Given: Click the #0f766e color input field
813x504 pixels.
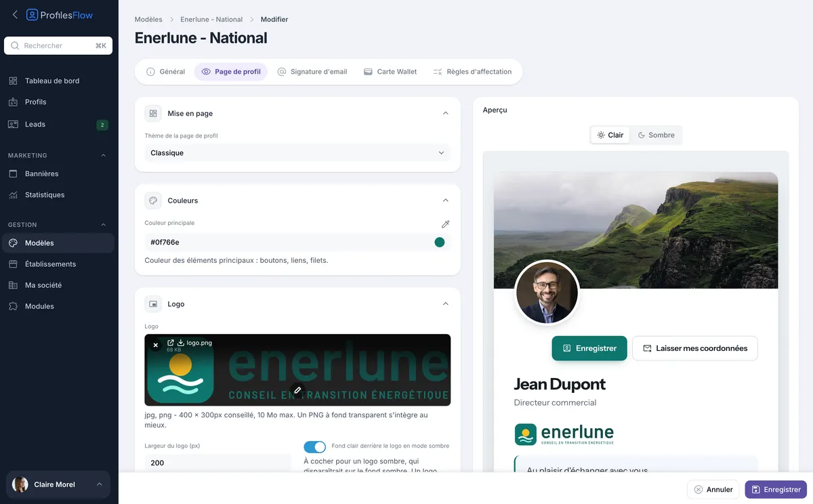Looking at the screenshot, I should (x=297, y=242).
